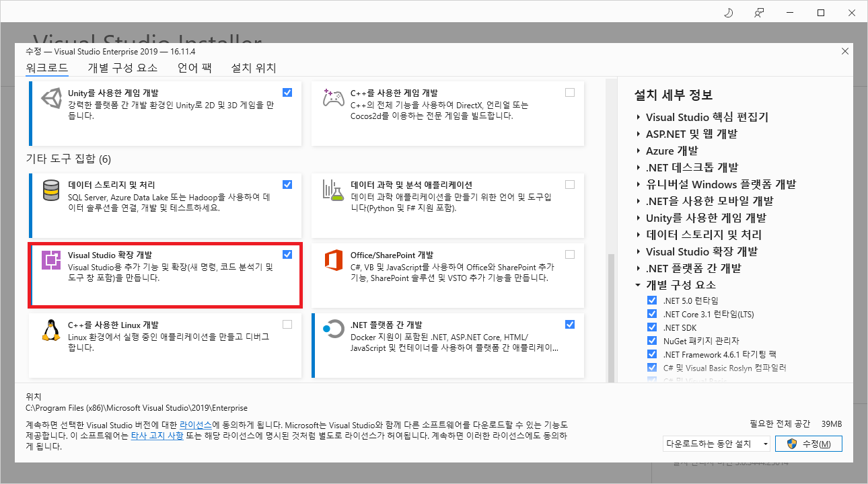The width and height of the screenshot is (868, 484).
Task: Uncheck the .NET SDK component
Action: 651,327
